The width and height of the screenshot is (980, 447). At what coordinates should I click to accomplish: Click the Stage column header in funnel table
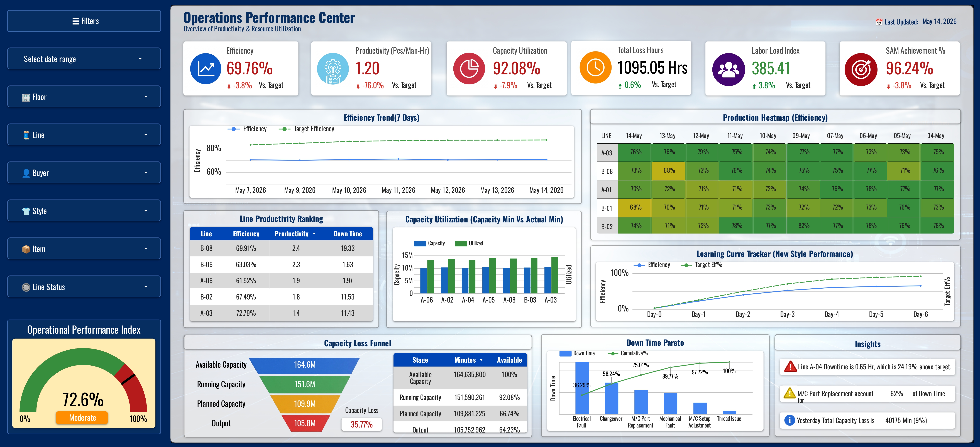(420, 360)
